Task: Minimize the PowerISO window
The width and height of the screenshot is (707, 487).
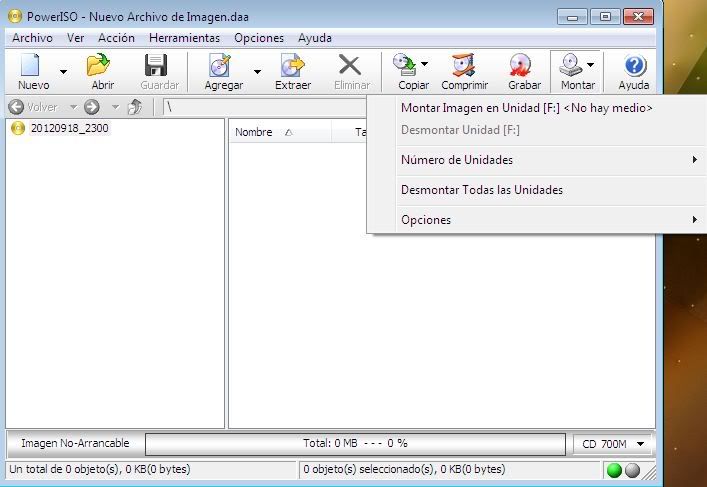Action: [x=572, y=17]
